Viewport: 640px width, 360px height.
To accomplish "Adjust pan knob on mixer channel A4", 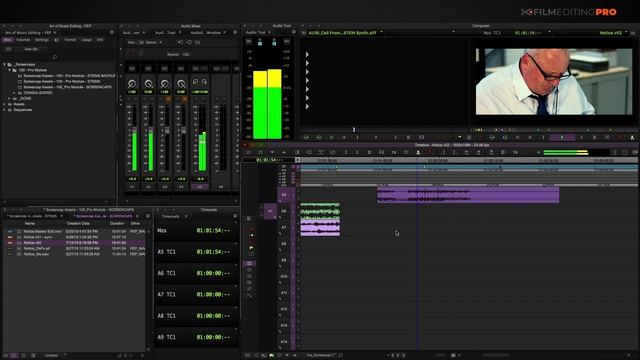I will (x=181, y=84).
